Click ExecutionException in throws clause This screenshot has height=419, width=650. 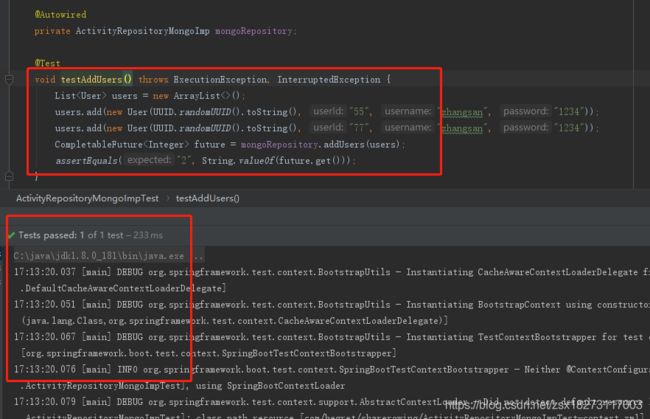point(220,79)
